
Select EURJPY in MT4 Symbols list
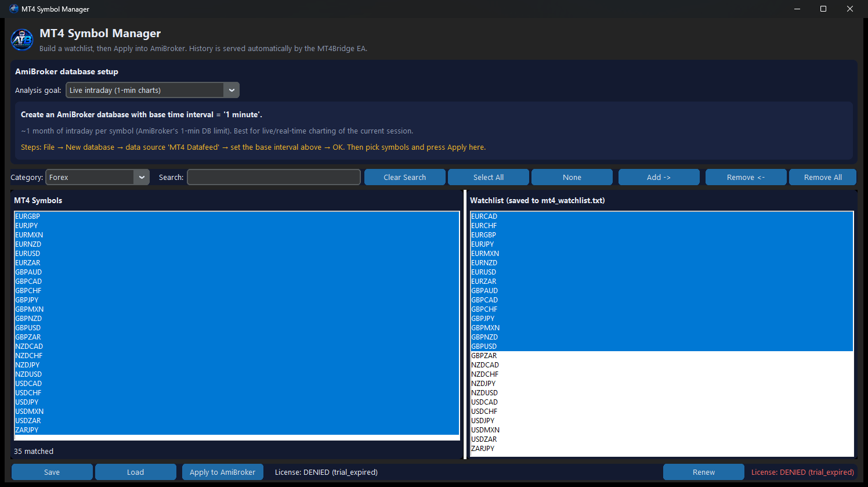pos(237,226)
